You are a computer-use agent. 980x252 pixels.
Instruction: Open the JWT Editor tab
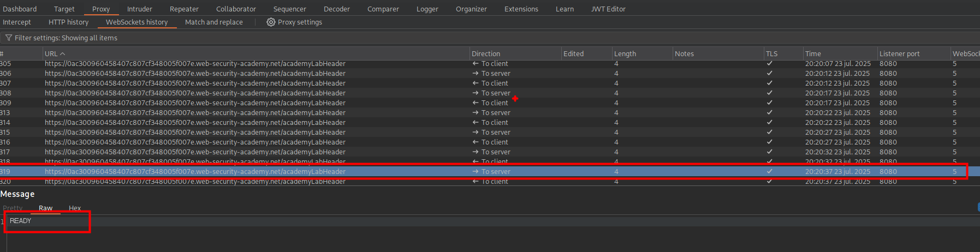608,9
